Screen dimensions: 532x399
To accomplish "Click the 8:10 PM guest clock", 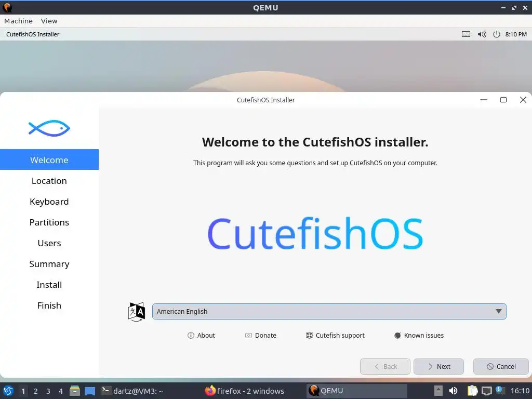I will point(516,34).
